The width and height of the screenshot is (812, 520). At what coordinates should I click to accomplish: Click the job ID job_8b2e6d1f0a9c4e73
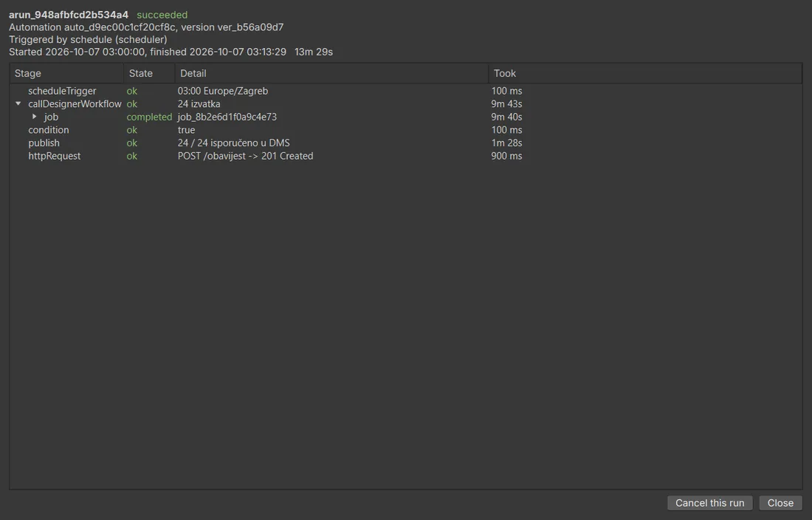tap(227, 117)
